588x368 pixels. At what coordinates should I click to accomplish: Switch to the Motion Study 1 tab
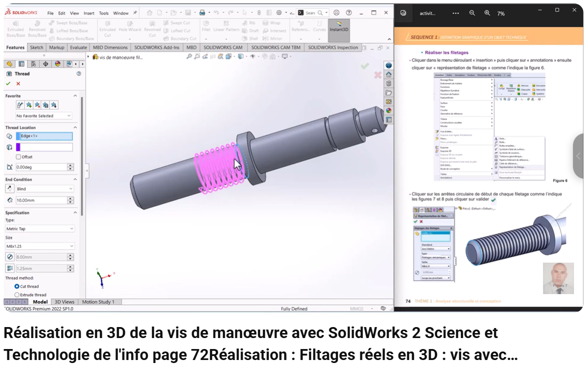(x=98, y=302)
